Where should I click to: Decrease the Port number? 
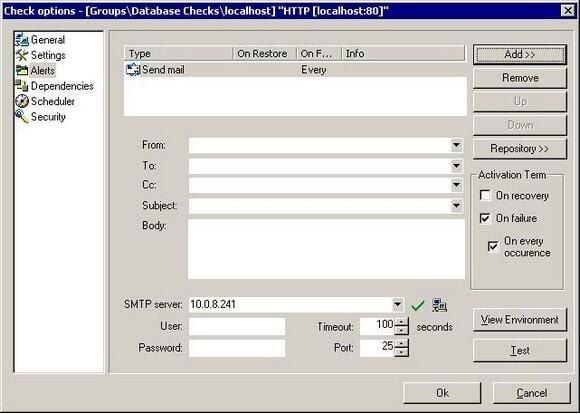click(x=401, y=352)
